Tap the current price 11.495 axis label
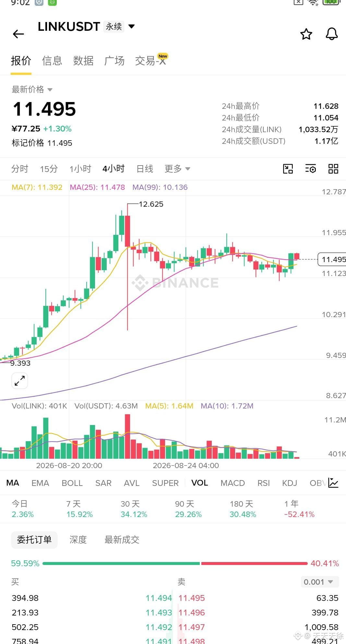The image size is (346, 644). 332,259
